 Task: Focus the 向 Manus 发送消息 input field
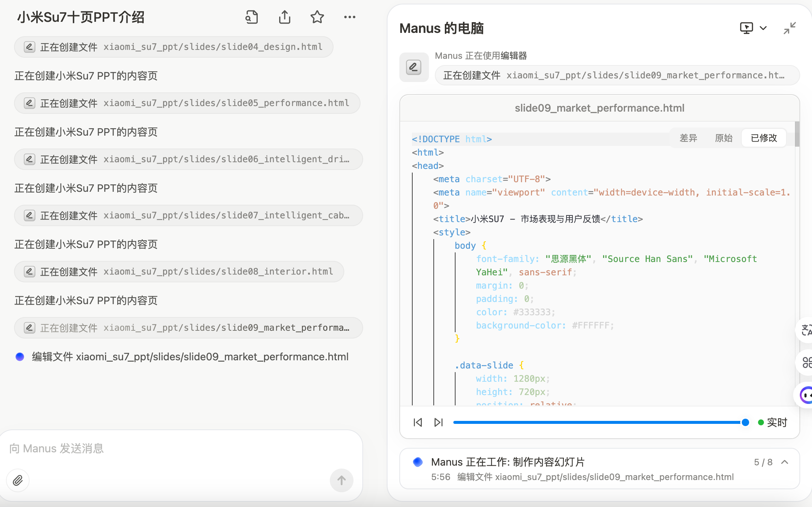pyautogui.click(x=181, y=449)
